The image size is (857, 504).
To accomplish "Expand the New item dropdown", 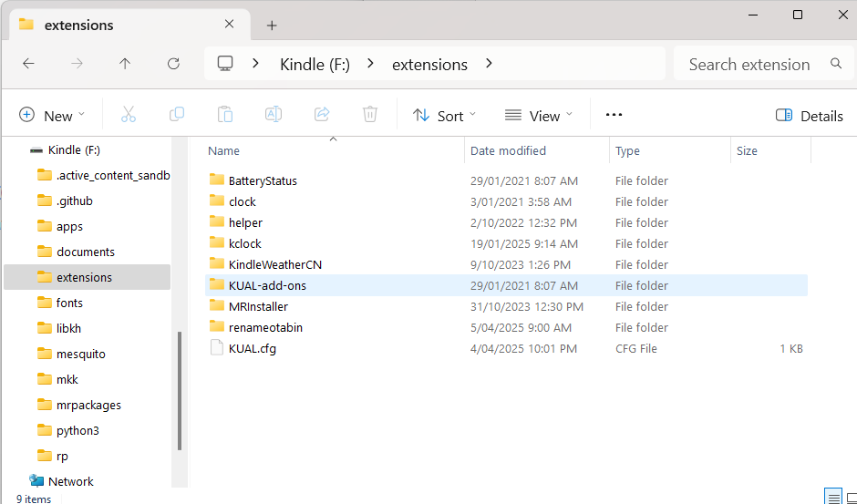I will pos(52,116).
